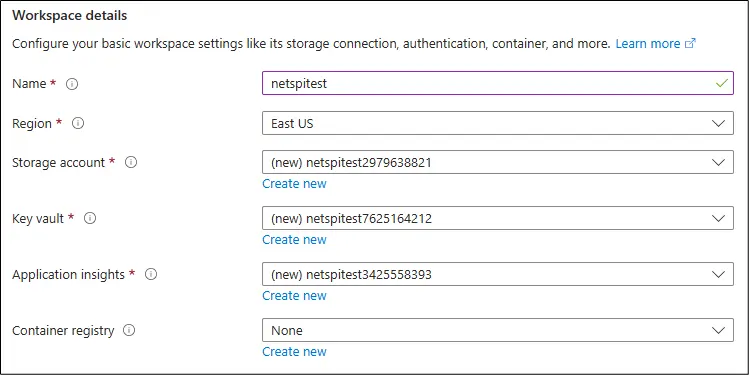Click the Application insights info icon

point(151,274)
